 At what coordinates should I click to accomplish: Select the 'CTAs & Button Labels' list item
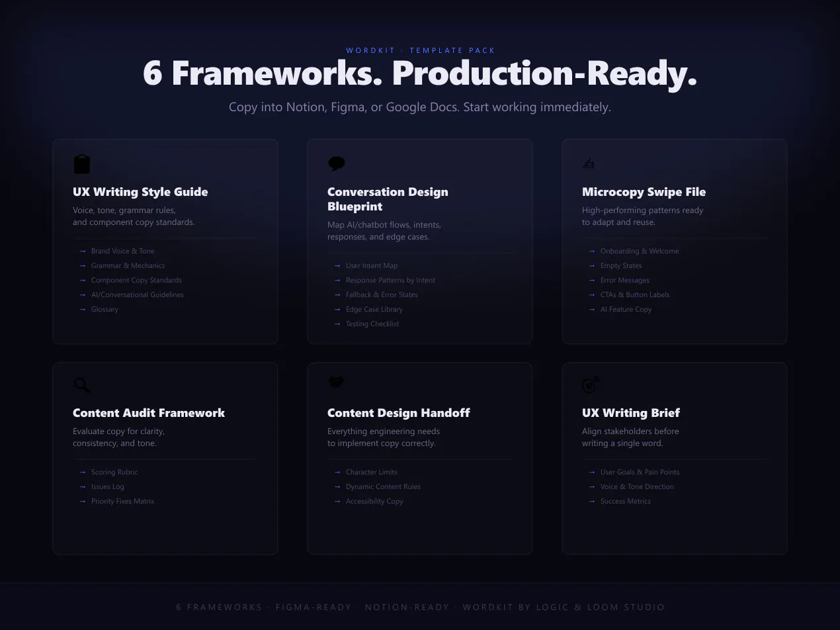(635, 294)
